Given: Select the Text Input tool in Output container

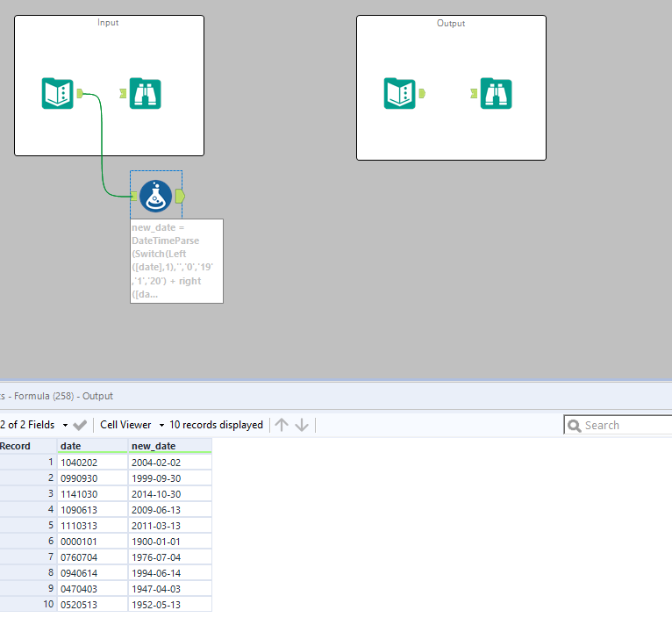Looking at the screenshot, I should [399, 94].
